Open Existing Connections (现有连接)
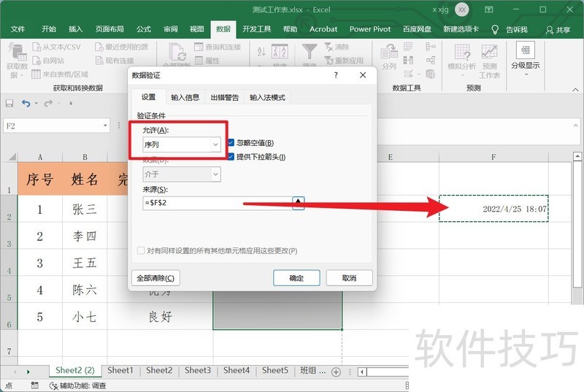 click(115, 61)
